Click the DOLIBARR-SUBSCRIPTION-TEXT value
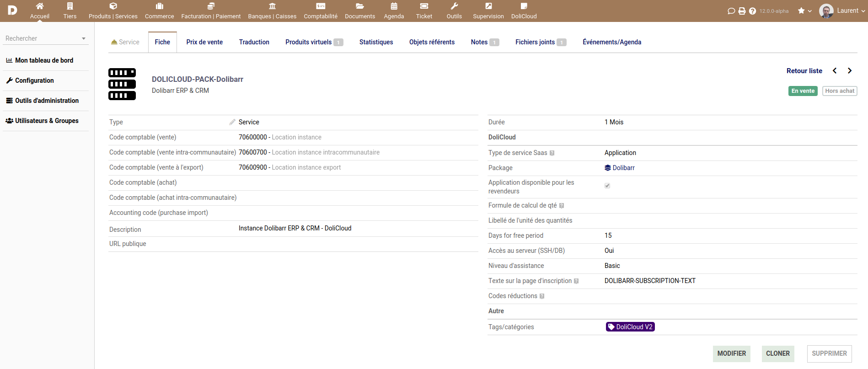The height and width of the screenshot is (369, 868). (650, 281)
